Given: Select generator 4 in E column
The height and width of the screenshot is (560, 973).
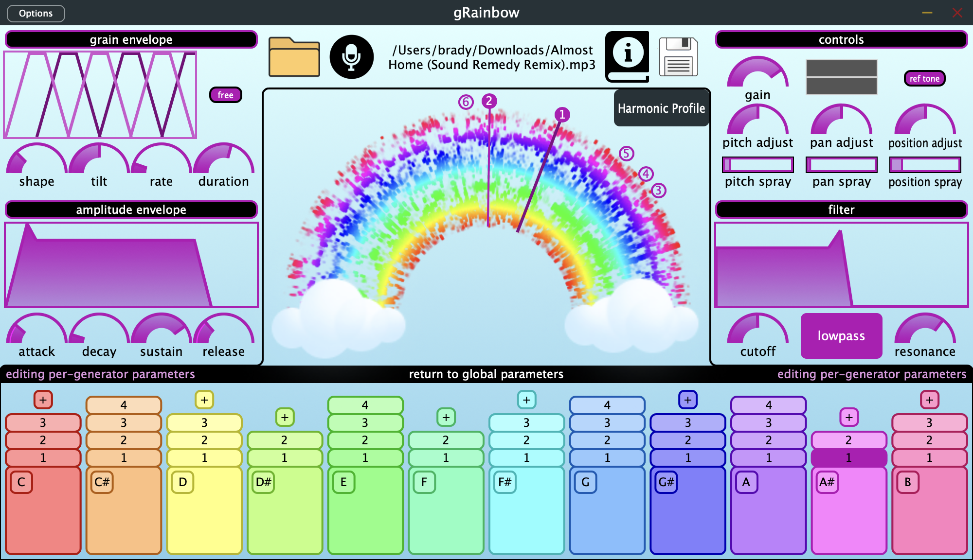Looking at the screenshot, I should click(x=365, y=405).
